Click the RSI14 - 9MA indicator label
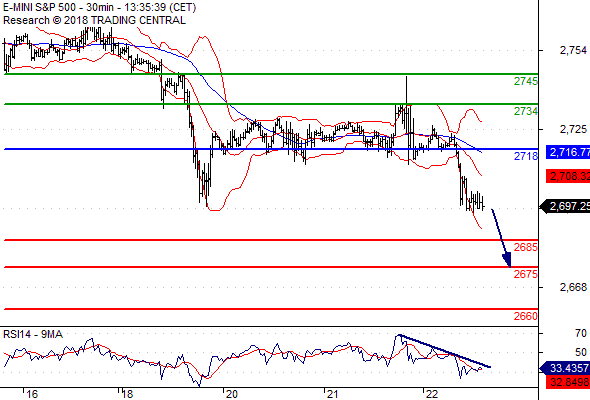The width and height of the screenshot is (590, 400). click(x=33, y=334)
